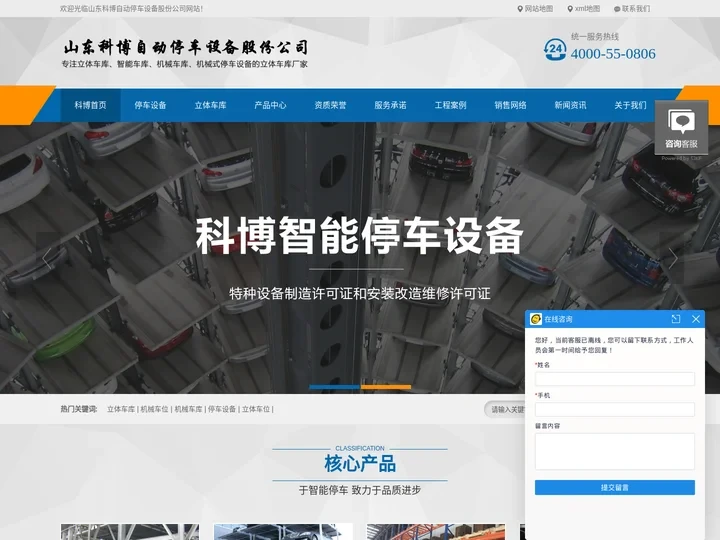Click the 科博智能停车设备 banner title

point(360,236)
